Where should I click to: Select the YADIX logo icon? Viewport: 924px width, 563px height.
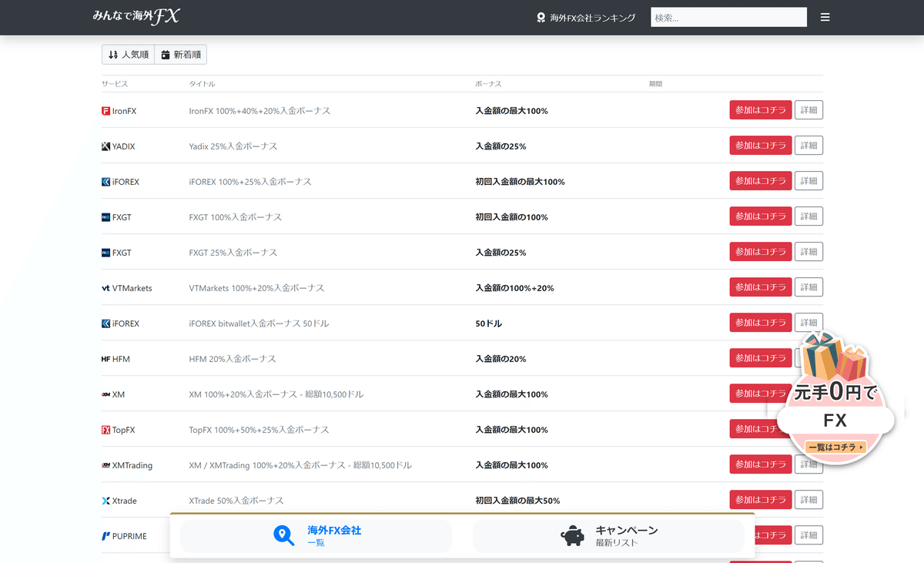[105, 146]
